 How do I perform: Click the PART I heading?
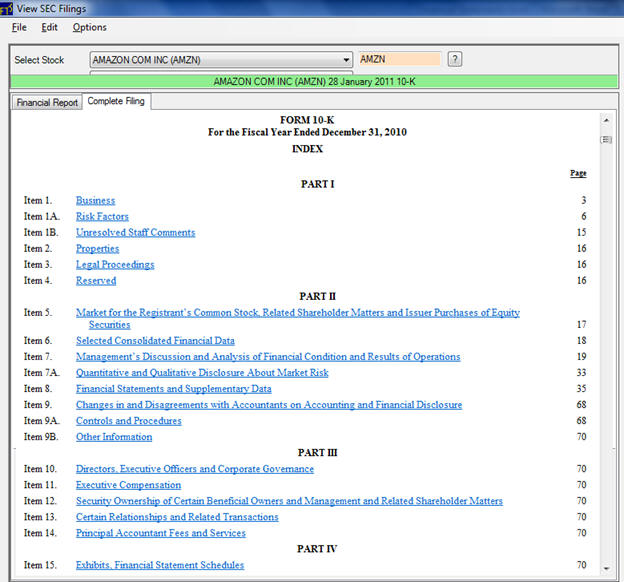(x=318, y=184)
